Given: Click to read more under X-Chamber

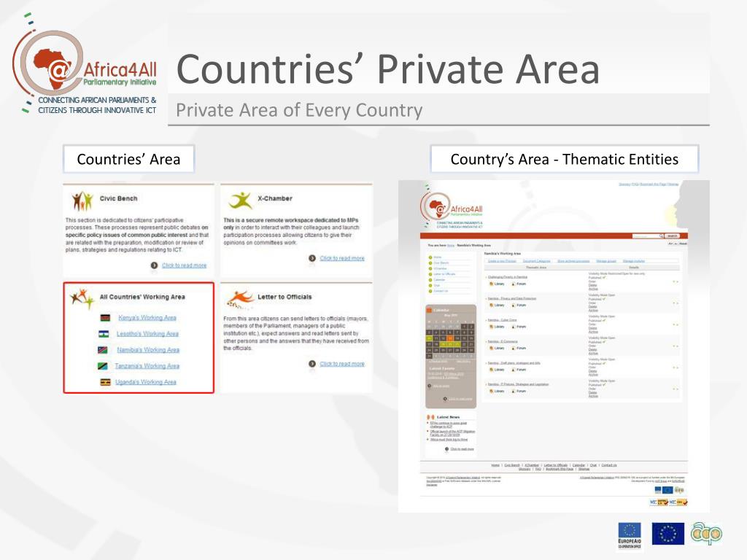Looking at the screenshot, I should coord(342,258).
